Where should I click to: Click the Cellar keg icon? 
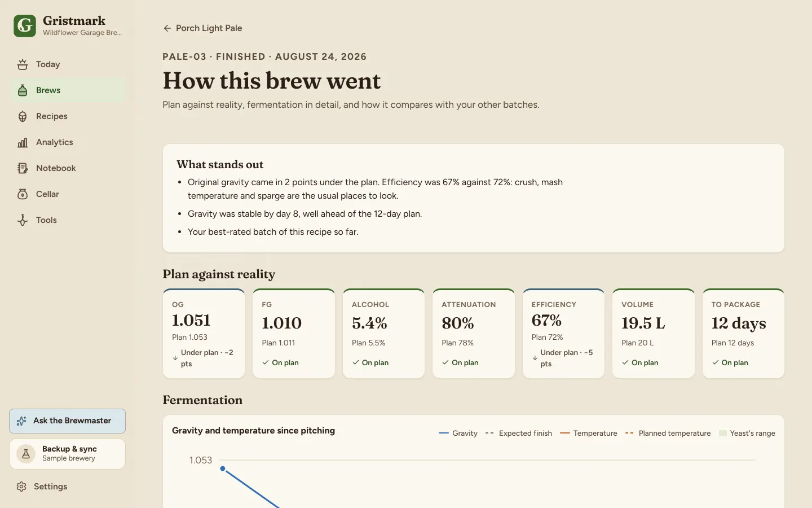[x=23, y=194]
